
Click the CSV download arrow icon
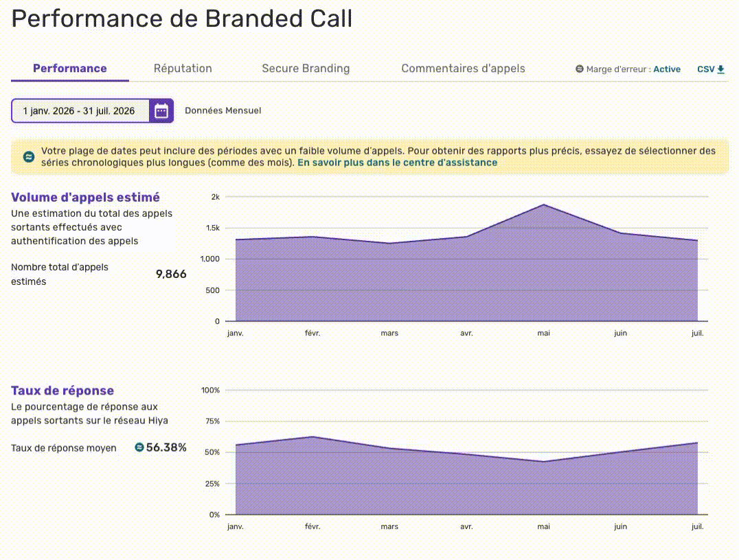(x=720, y=69)
